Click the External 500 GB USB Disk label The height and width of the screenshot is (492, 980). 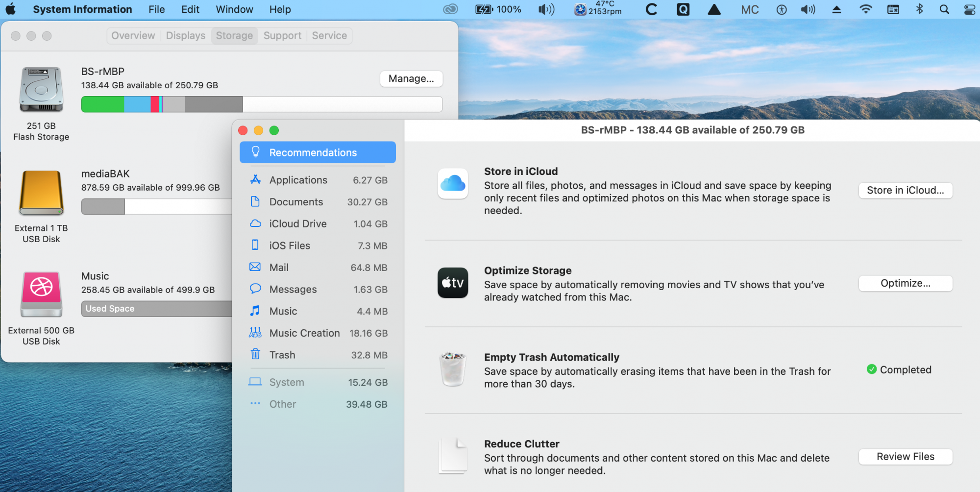coord(41,336)
